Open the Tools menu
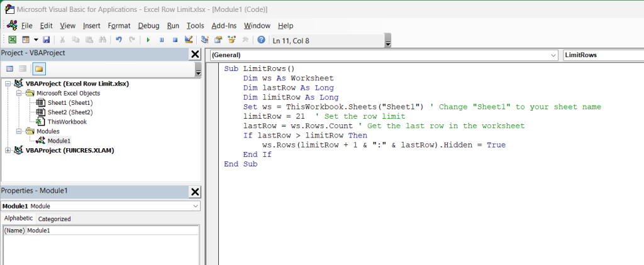Screen dimensions: 644x265 pos(195,26)
